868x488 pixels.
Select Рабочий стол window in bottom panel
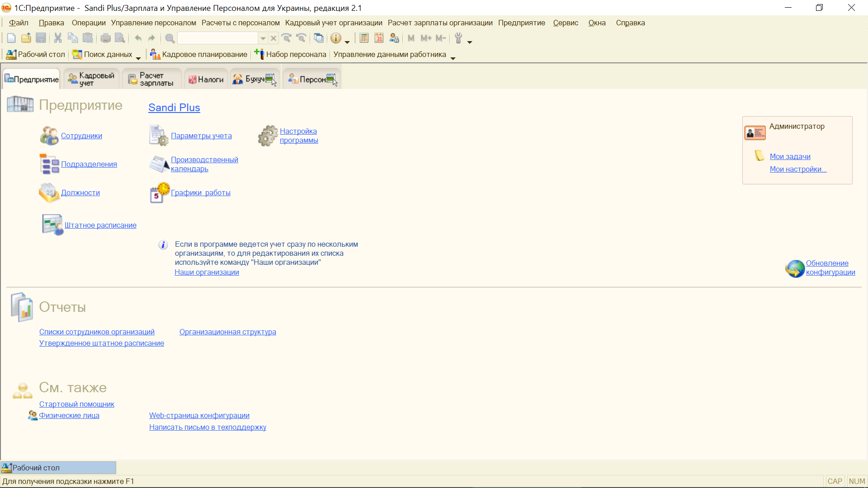pyautogui.click(x=58, y=468)
